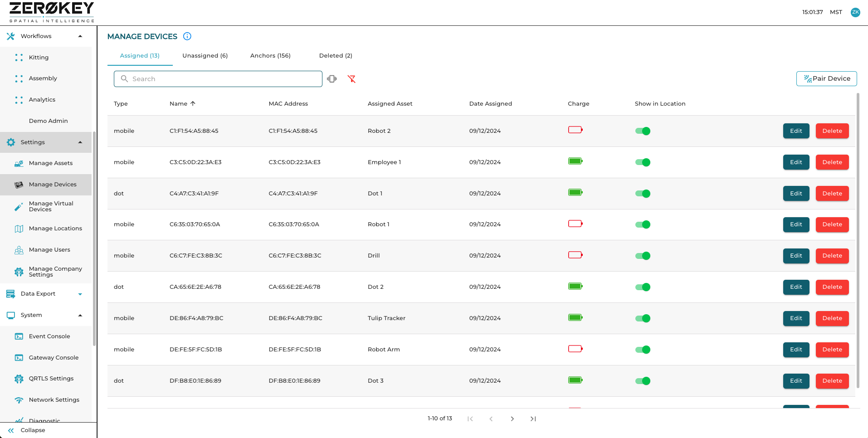Open Manage Locations map icon in sidebar
This screenshot has height=438, width=868.
pyautogui.click(x=19, y=229)
